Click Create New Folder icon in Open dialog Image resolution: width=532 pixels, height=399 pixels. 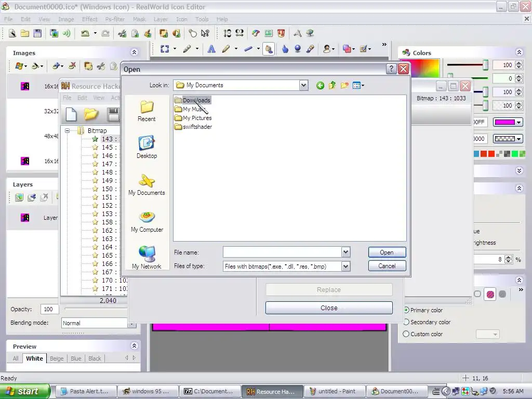click(x=344, y=86)
